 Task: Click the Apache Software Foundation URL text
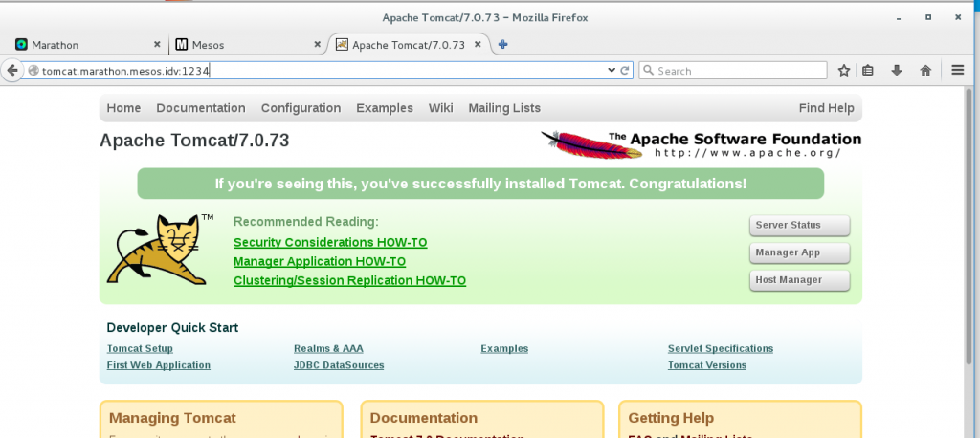pyautogui.click(x=748, y=153)
